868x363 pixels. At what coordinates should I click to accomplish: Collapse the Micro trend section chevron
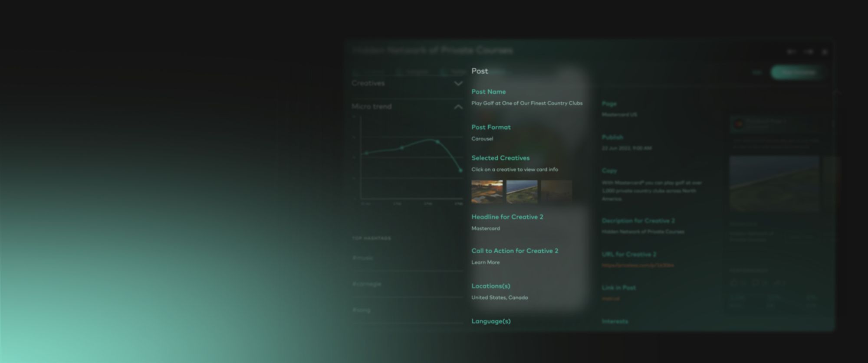click(x=458, y=107)
